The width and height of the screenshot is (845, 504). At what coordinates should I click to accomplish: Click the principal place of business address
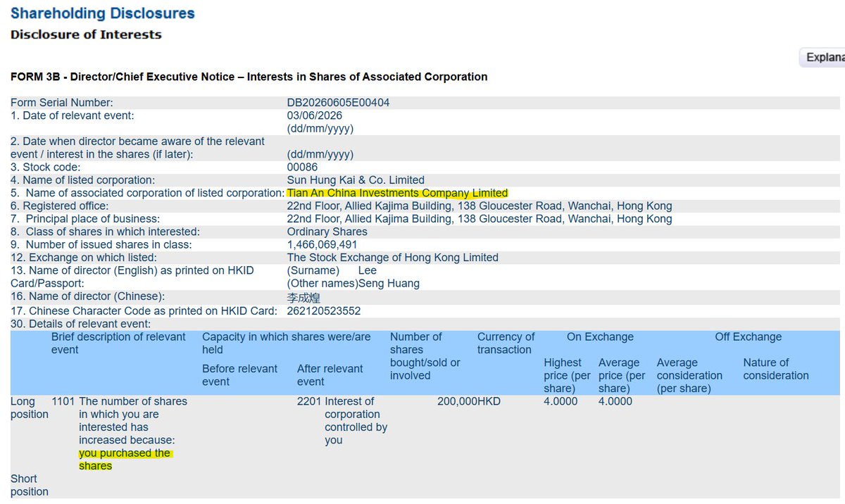tap(480, 219)
